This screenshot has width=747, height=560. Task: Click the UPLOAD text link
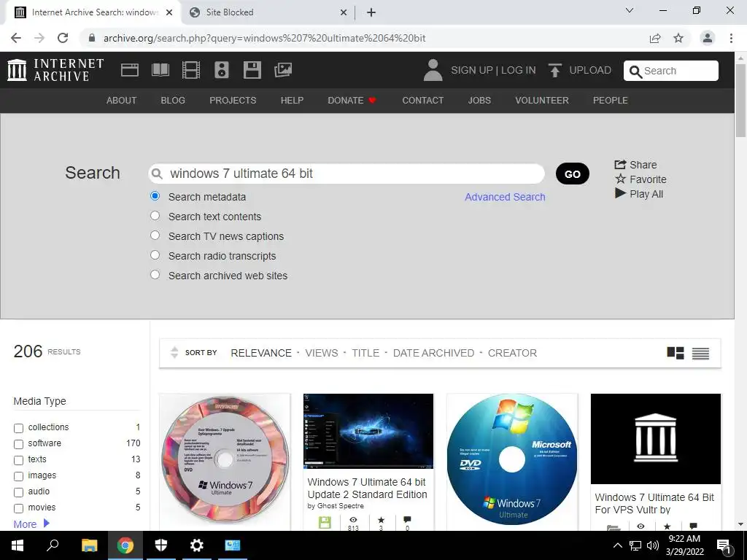click(590, 70)
